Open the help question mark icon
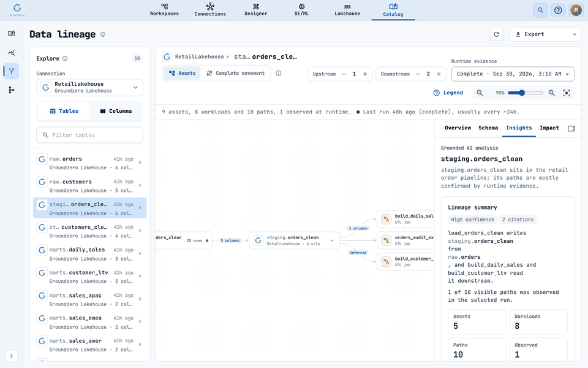 tap(558, 10)
